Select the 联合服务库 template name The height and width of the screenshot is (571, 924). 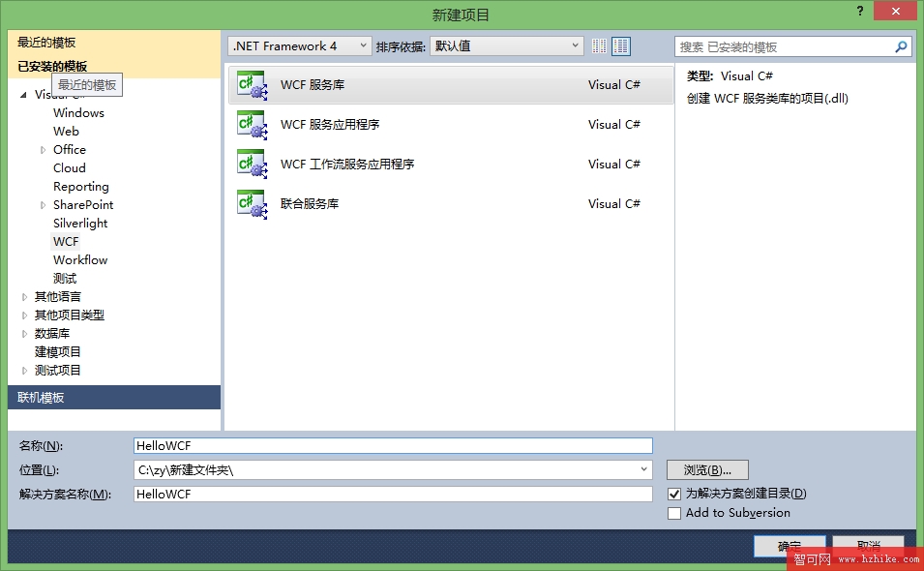(x=310, y=204)
